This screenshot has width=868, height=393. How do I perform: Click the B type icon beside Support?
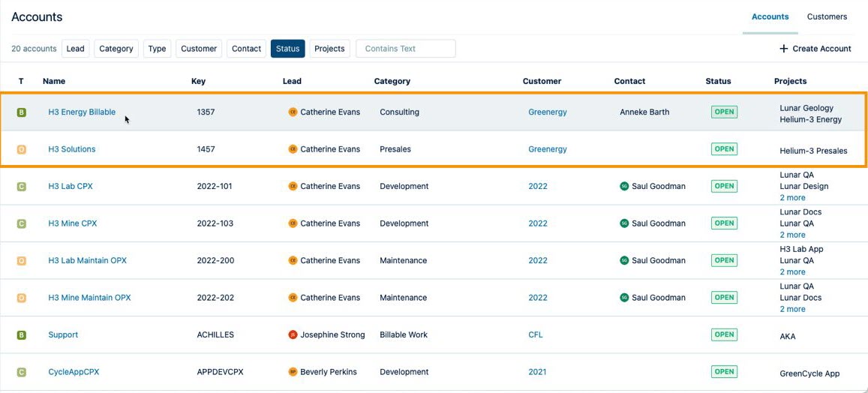(21, 335)
